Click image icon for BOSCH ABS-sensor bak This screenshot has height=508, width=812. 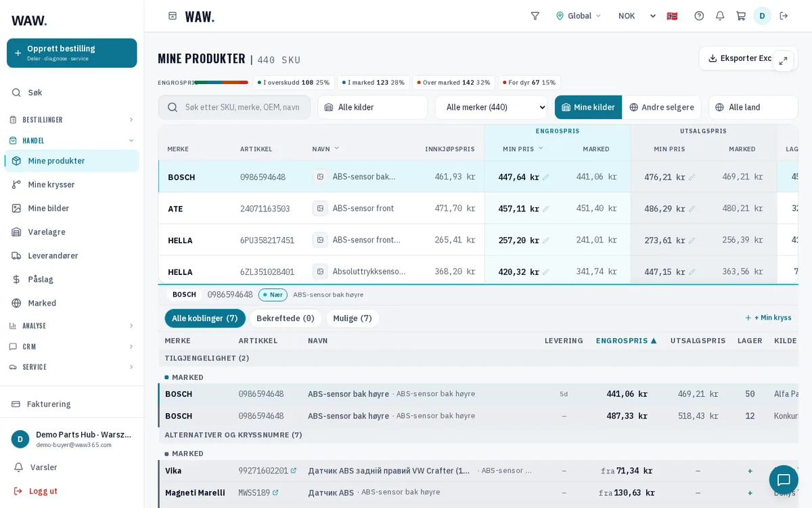320,177
